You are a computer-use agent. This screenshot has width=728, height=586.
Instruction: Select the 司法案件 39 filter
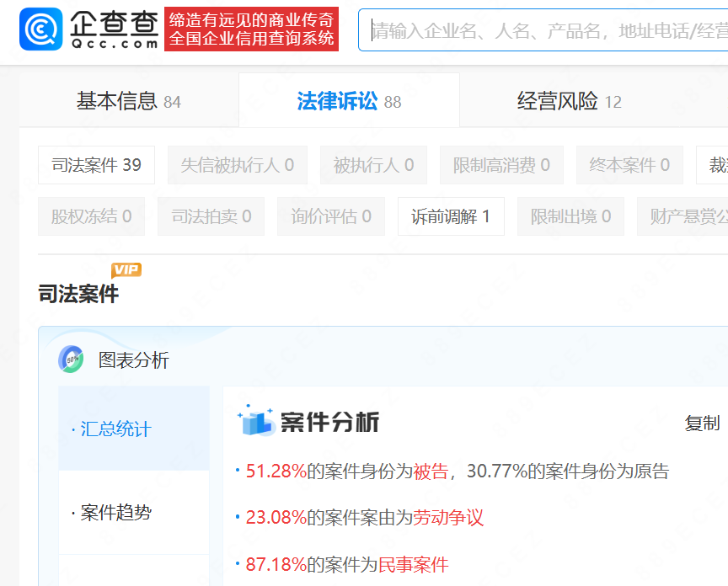96,165
